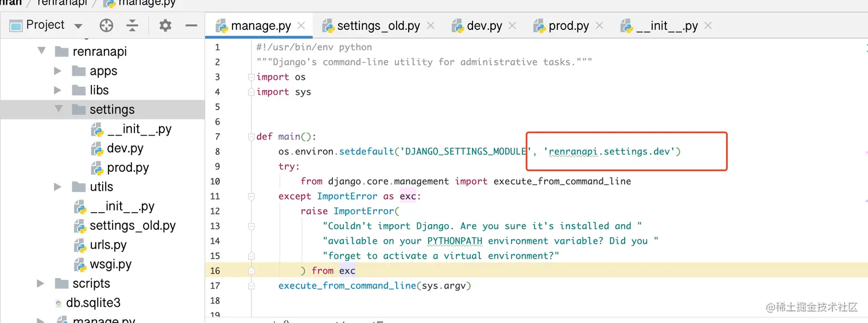
Task: Expand the utils folder
Action: pos(57,187)
